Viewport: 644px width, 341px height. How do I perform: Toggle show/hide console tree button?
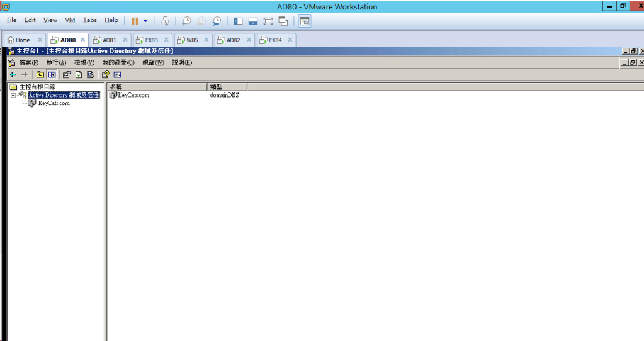coord(52,75)
